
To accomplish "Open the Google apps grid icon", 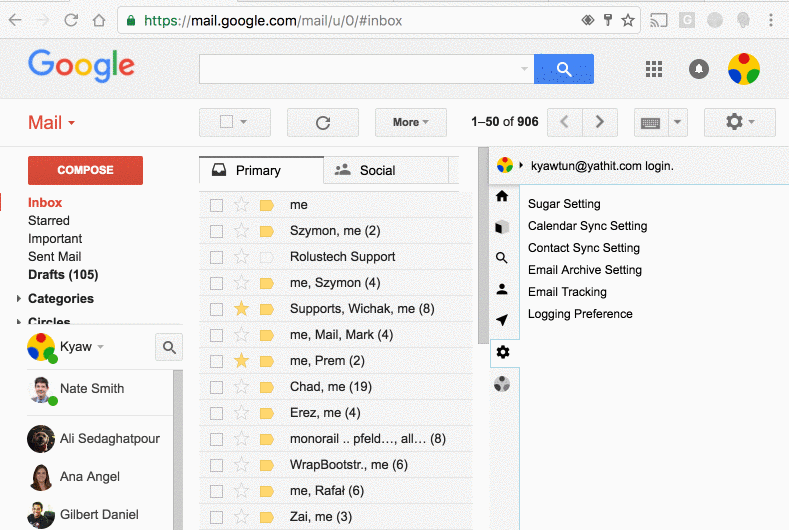I will pos(654,69).
